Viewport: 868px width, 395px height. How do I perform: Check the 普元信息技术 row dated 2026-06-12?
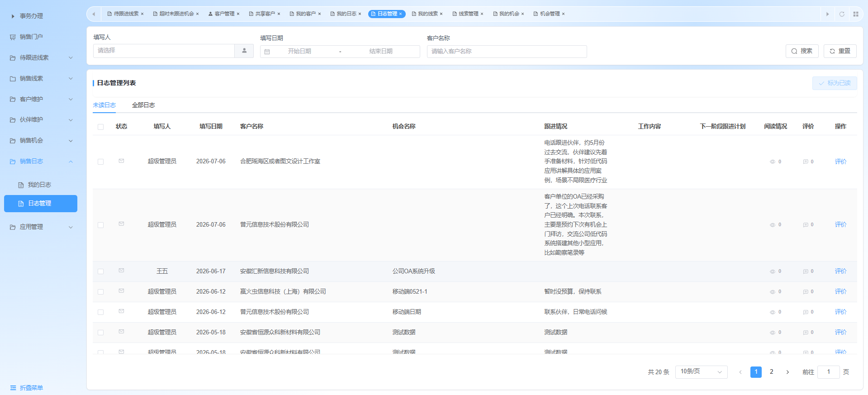[100, 312]
